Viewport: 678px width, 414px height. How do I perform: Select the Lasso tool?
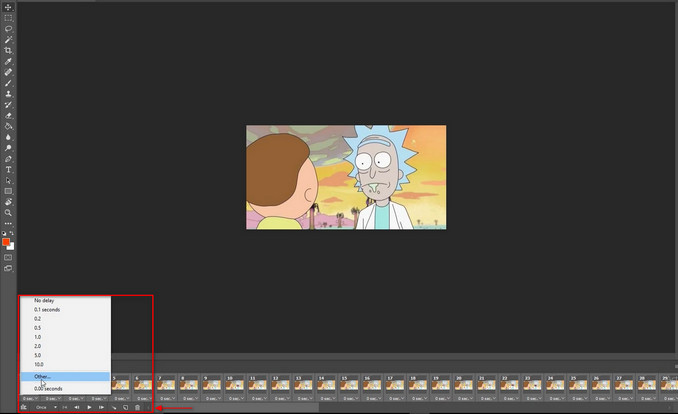(x=8, y=29)
